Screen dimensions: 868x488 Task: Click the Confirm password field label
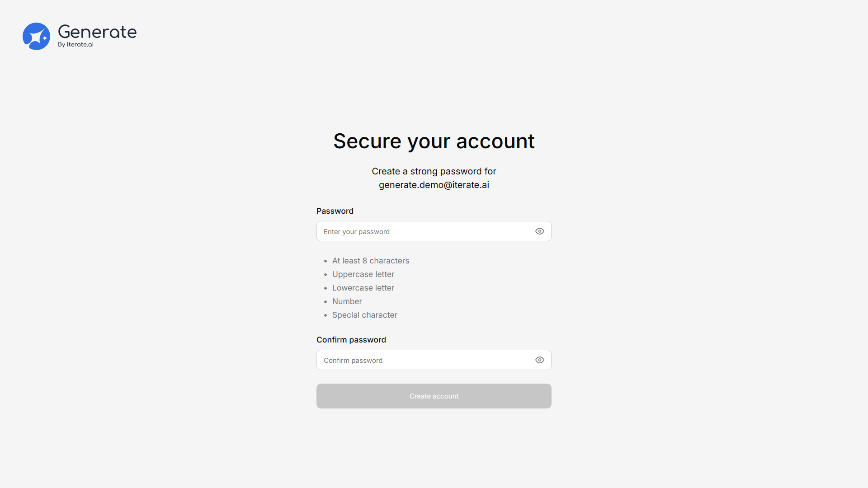click(351, 340)
